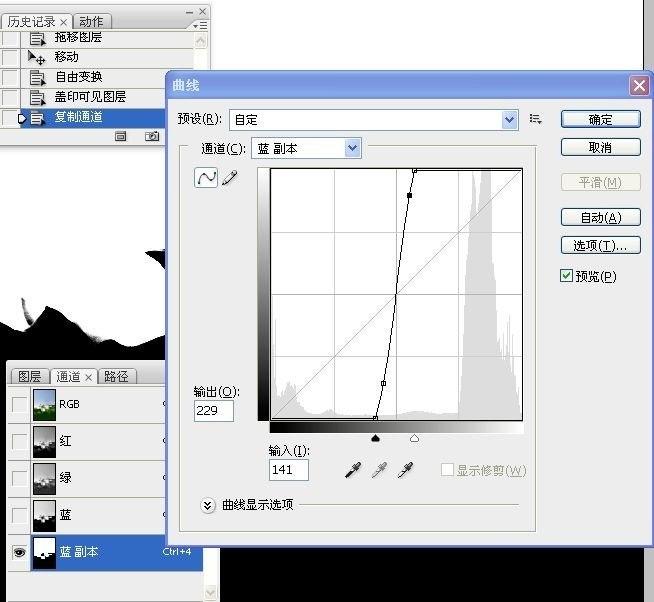The height and width of the screenshot is (602, 654).
Task: Expand 曲线显示选项 curve display options
Action: pos(208,505)
